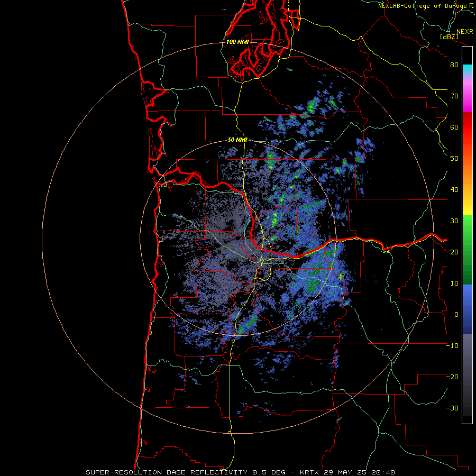Image resolution: width=476 pixels, height=476 pixels.
Task: Click the "100 NMI" range ring label
Action: (x=237, y=42)
